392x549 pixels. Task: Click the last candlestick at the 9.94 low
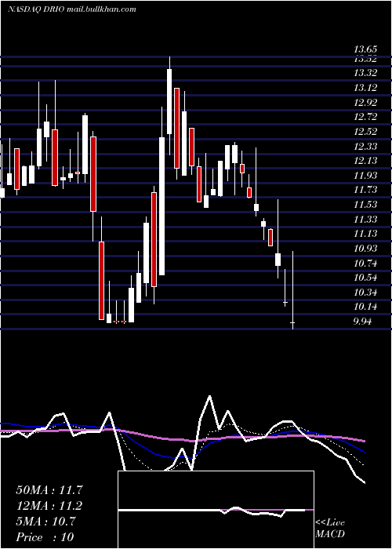tap(292, 290)
